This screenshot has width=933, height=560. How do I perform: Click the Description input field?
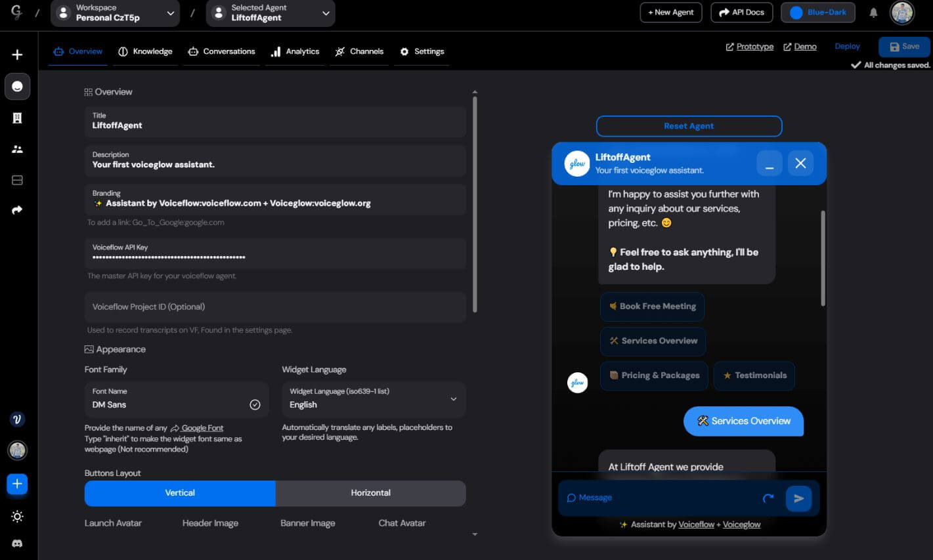pos(275,160)
